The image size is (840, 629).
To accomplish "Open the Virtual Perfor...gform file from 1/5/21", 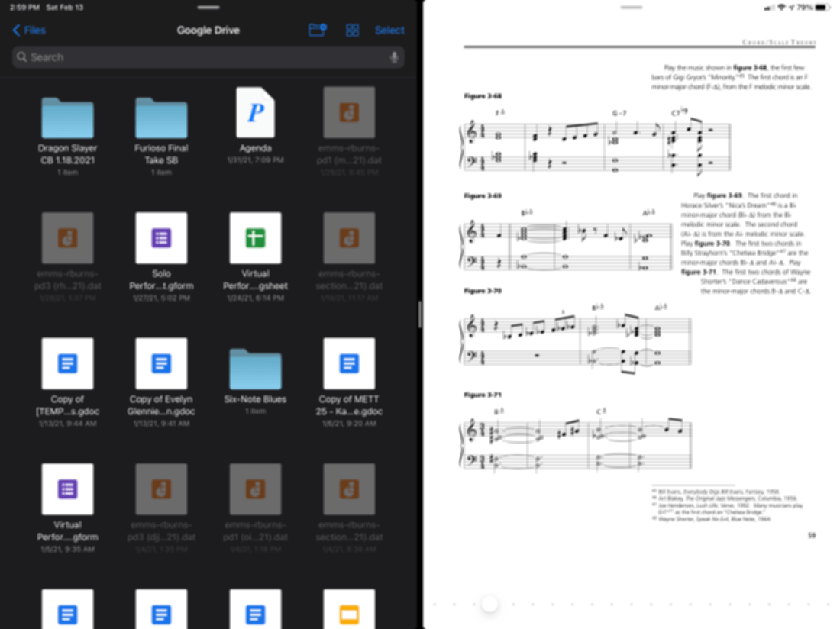I will [67, 489].
